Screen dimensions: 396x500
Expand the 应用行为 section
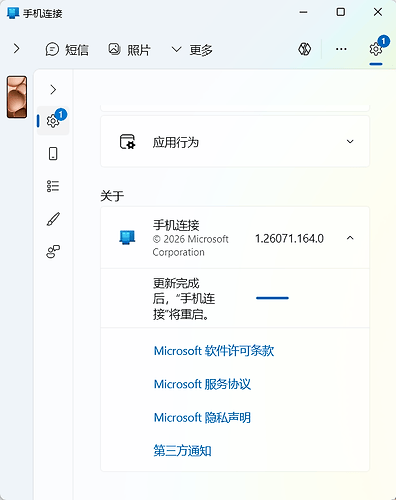point(235,142)
